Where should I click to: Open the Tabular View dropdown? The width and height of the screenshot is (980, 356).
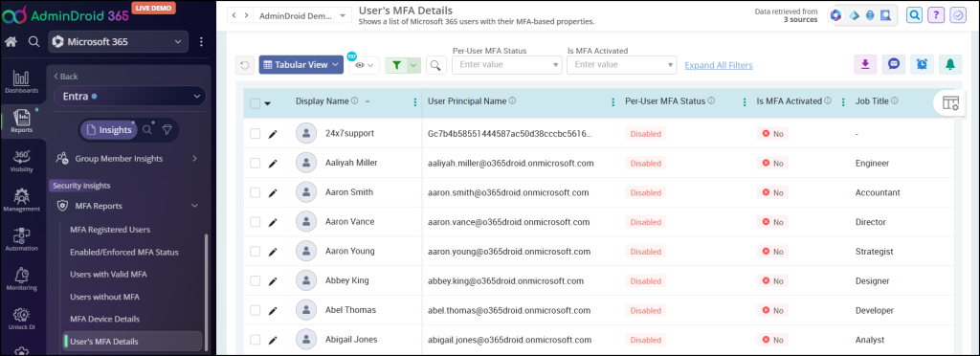[x=301, y=64]
